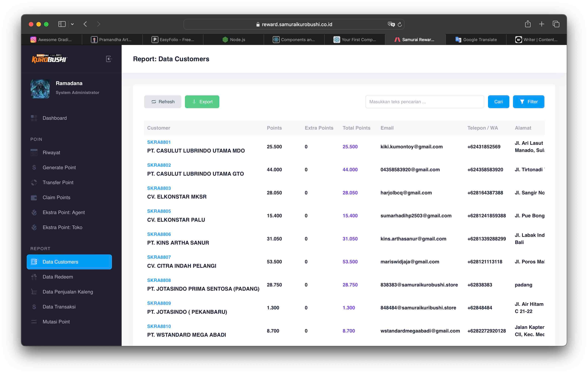This screenshot has width=588, height=374.
Task: Switch to the Writer | Content... tab
Action: pos(536,40)
